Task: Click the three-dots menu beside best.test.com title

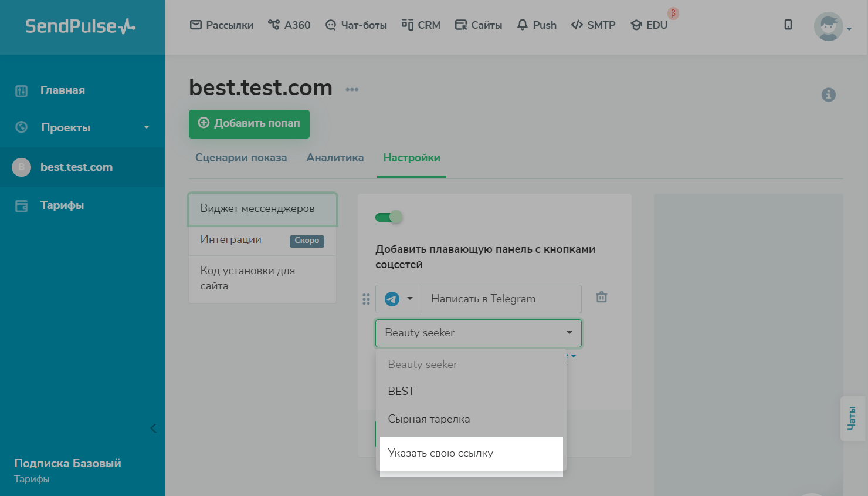Action: point(352,90)
